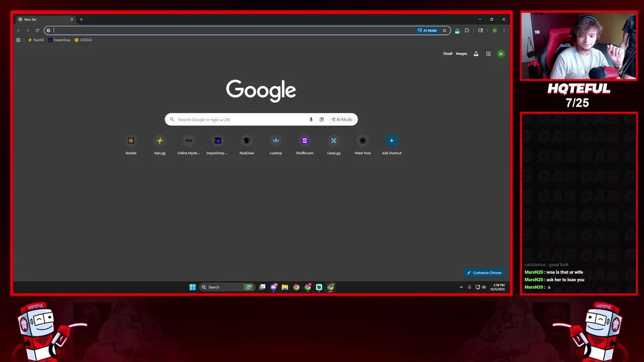
Task: Open the RainGG bookmark
Action: click(x=36, y=40)
